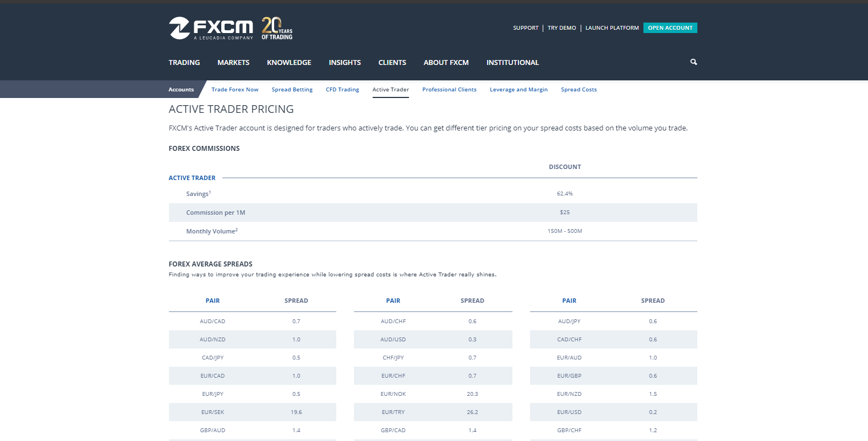Click the $25 commission value
The image size is (868, 441).
coord(565,213)
